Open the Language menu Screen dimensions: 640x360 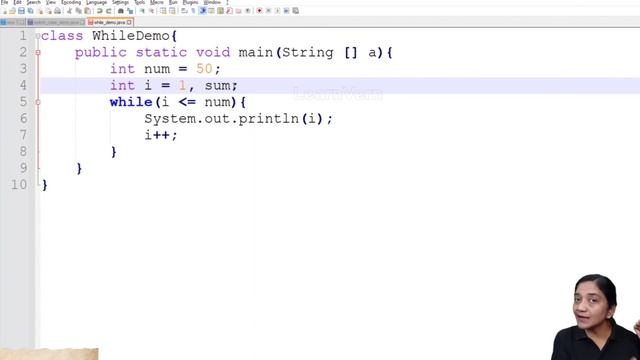[x=96, y=2]
